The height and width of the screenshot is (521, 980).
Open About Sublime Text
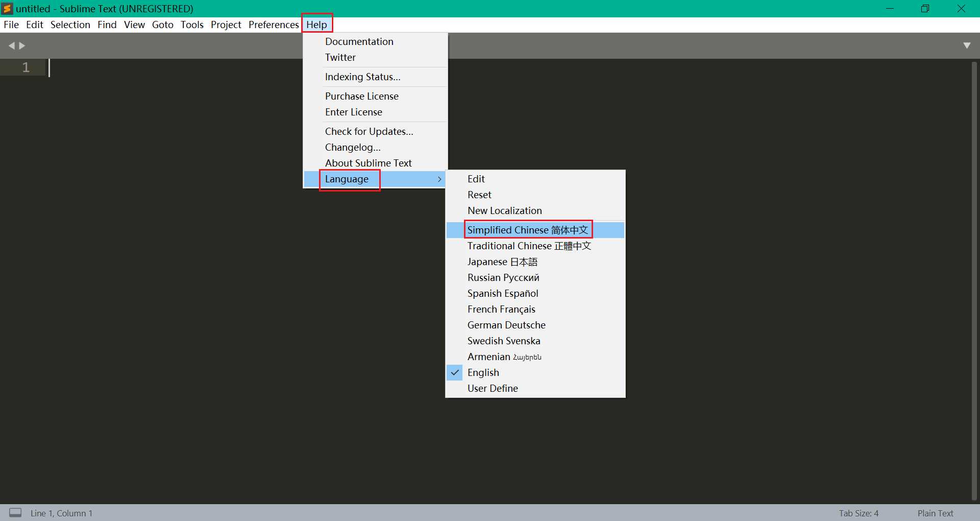point(375,163)
